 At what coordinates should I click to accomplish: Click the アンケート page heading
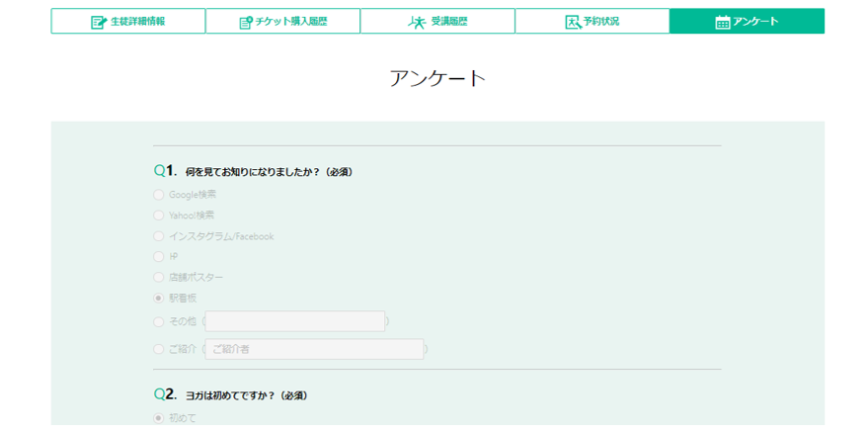pos(437,79)
